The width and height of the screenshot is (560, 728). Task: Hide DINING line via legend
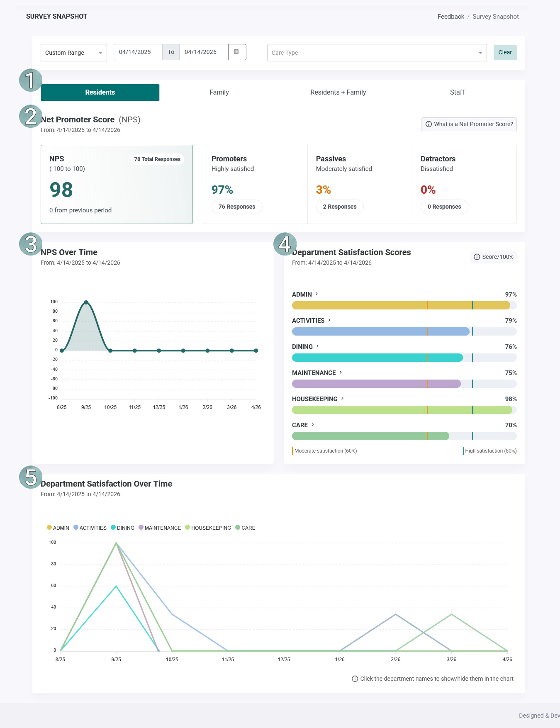pyautogui.click(x=123, y=528)
